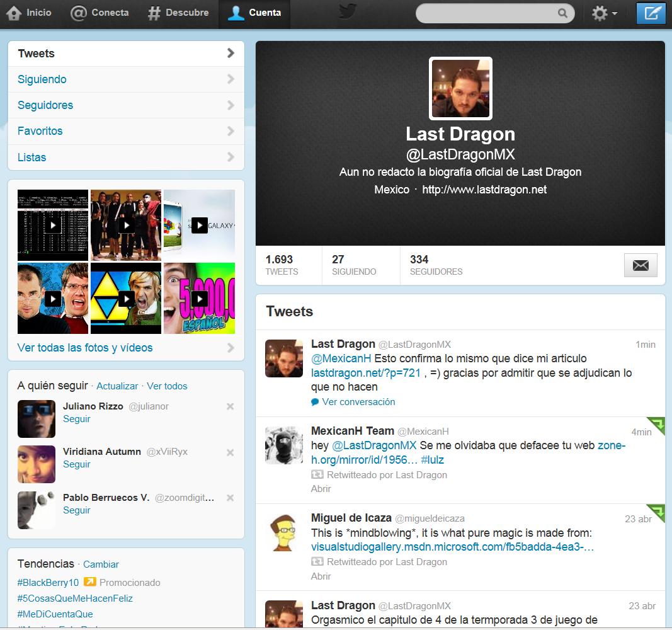The image size is (672, 630).
Task: Click the Twitter bird logo
Action: [x=348, y=12]
